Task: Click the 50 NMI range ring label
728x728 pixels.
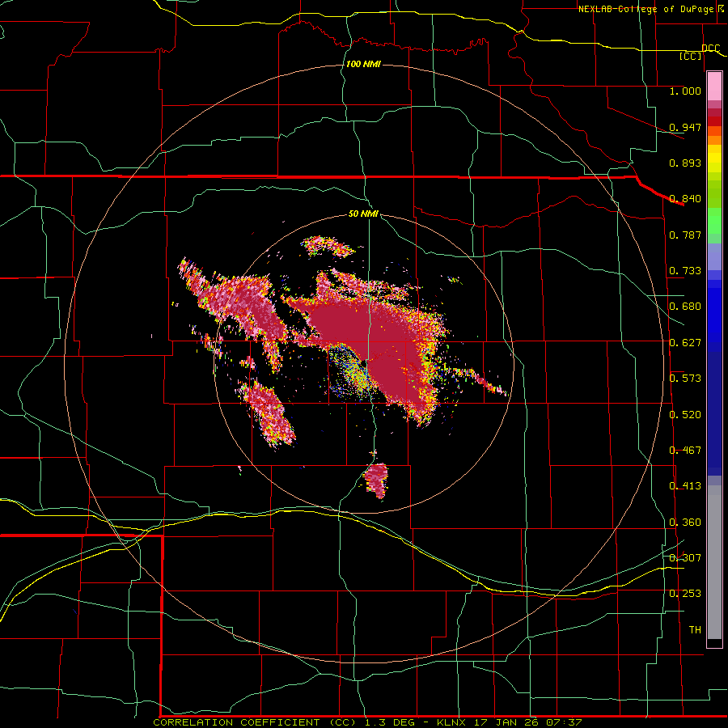Action: point(363,214)
